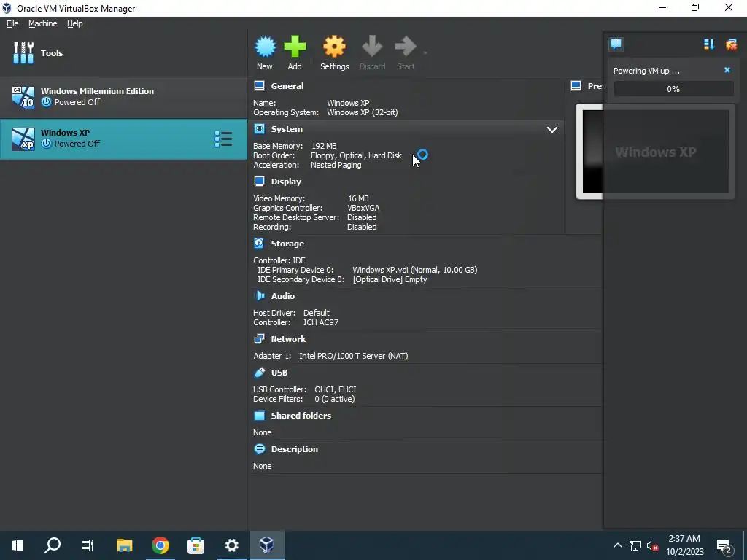Click the clear finished notifications icon
Screen dimensions: 747x560
(x=731, y=44)
